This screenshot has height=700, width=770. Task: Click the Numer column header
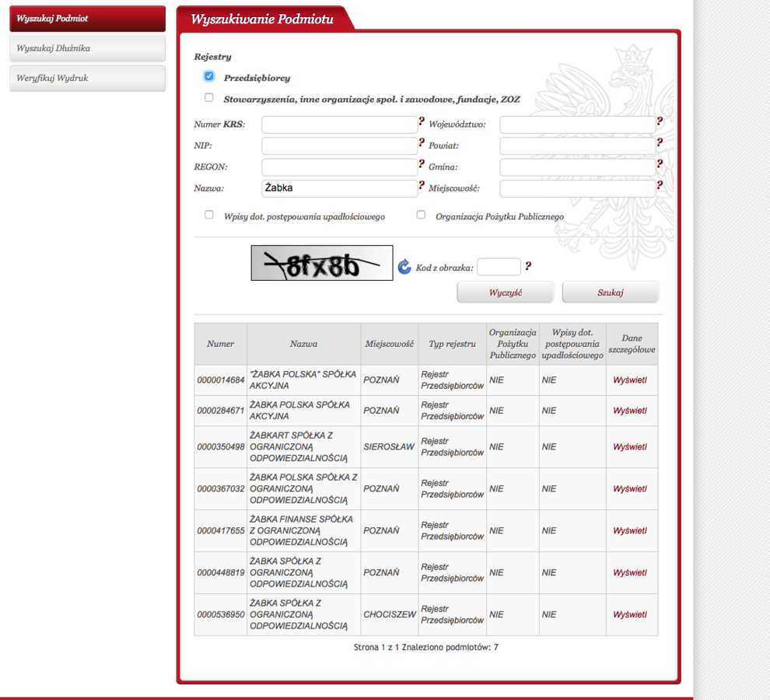[220, 344]
